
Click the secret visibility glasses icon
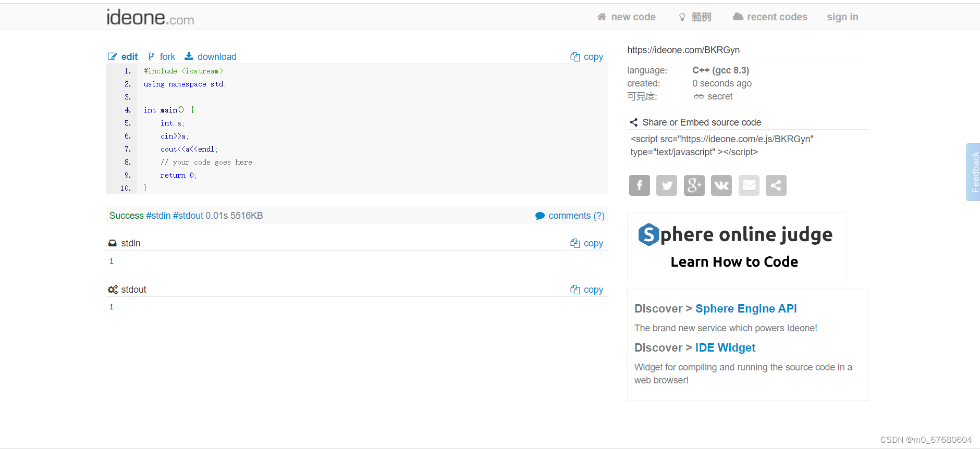699,96
